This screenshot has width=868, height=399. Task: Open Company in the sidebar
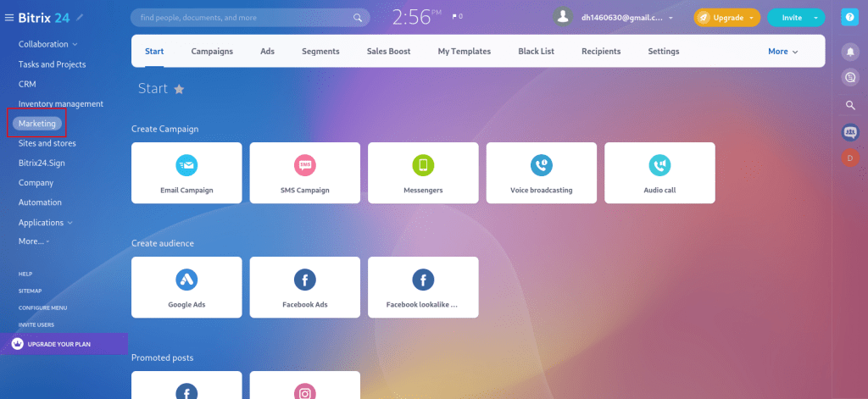point(36,183)
